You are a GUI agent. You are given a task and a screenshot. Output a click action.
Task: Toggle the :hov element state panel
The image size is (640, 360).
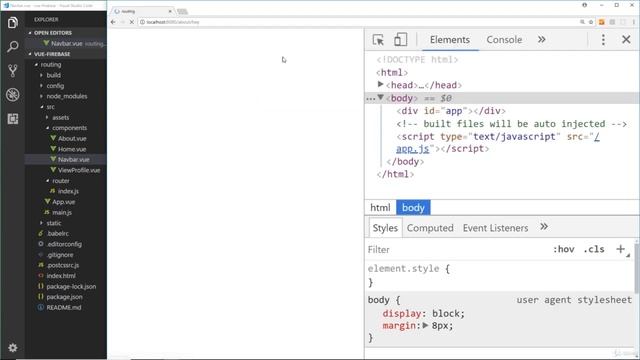564,249
